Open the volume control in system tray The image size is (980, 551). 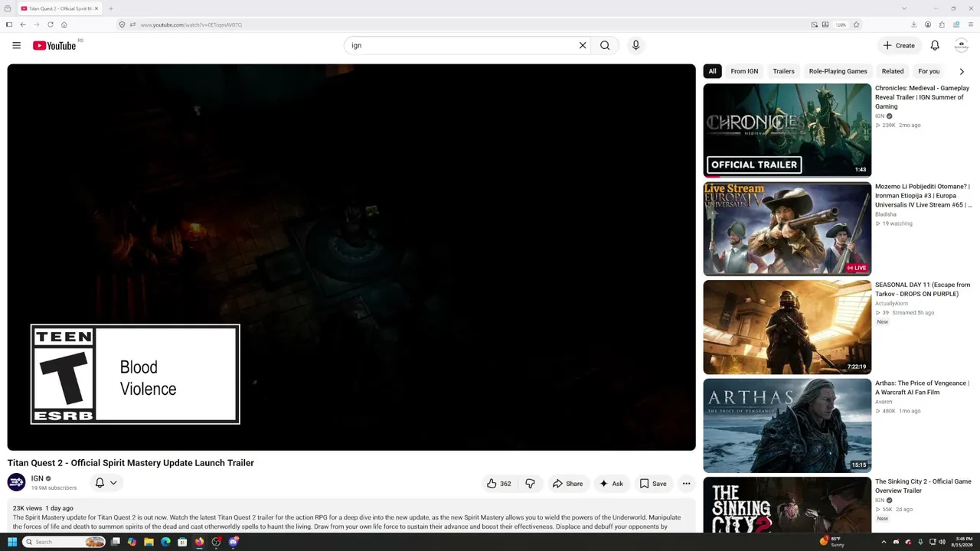[x=942, y=542]
